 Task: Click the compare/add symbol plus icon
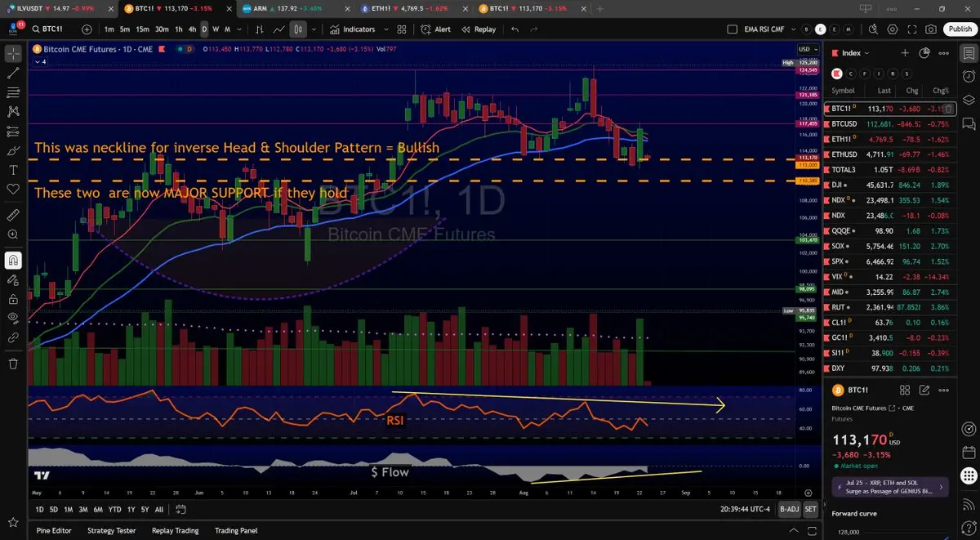point(87,29)
